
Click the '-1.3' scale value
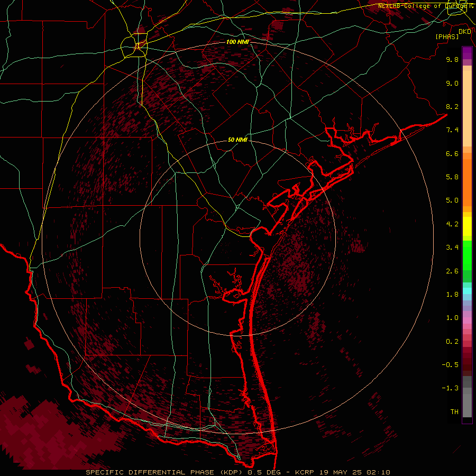[450, 388]
